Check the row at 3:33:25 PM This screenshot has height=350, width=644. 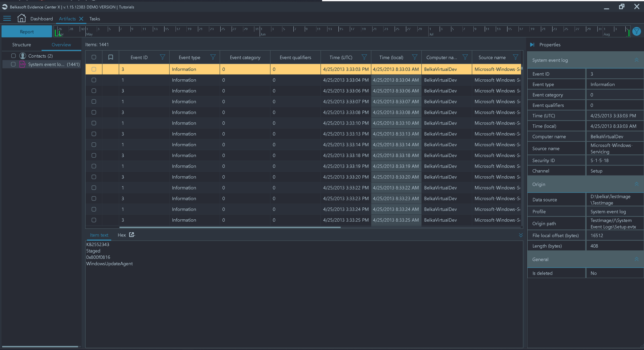(94, 220)
